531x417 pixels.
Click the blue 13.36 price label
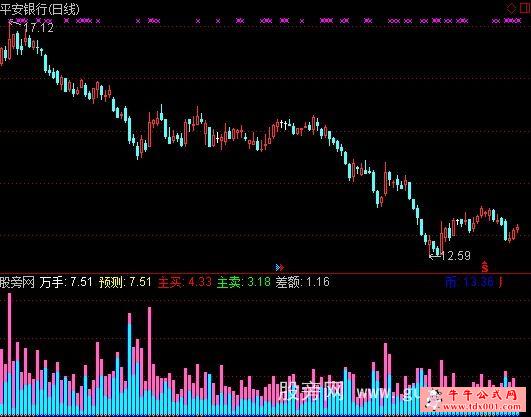coord(478,282)
